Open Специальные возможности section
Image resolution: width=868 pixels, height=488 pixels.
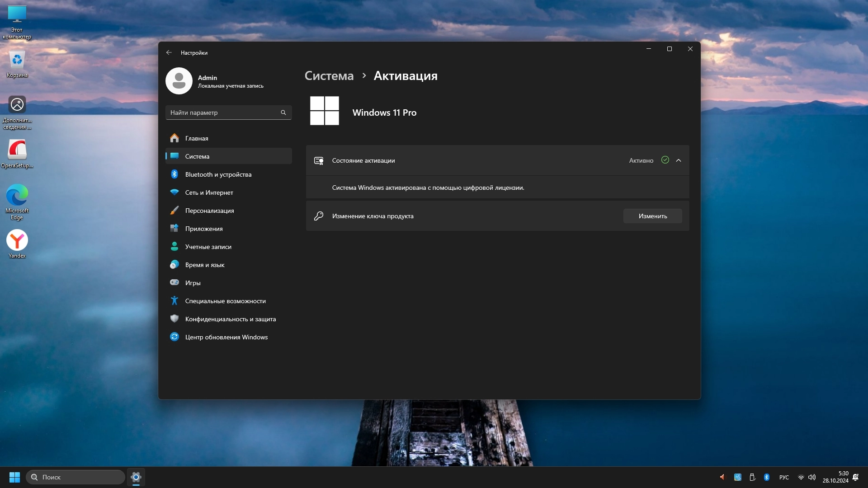pos(225,301)
